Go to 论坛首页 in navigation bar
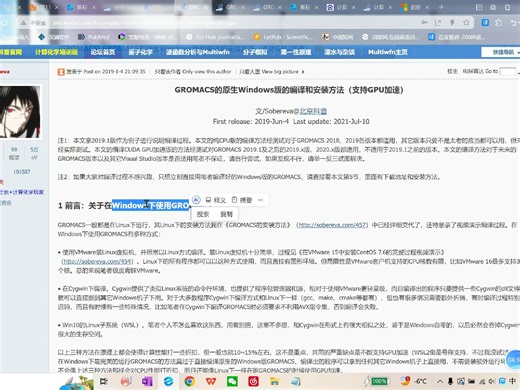The image size is (520, 390). pyautogui.click(x=103, y=52)
